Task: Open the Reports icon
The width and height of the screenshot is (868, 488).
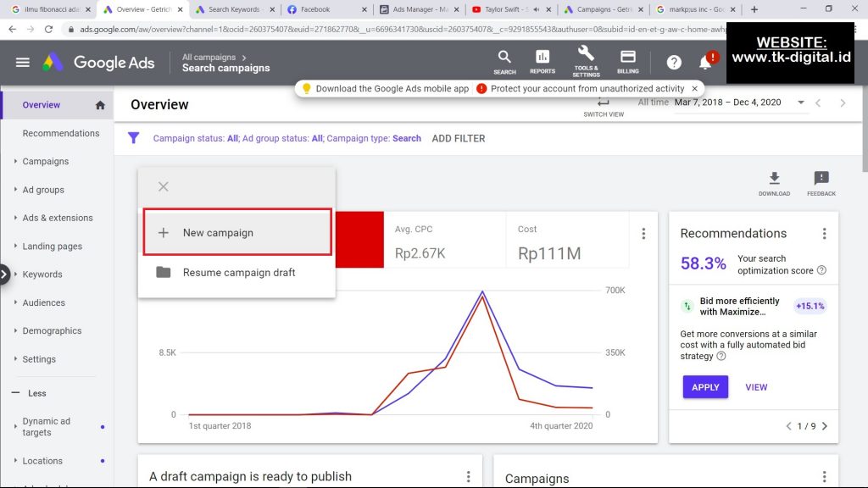Action: [542, 58]
